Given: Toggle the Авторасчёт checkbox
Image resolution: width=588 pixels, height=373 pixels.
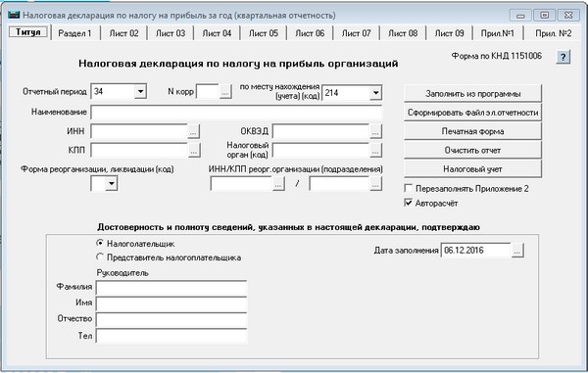Looking at the screenshot, I should click(x=409, y=203).
